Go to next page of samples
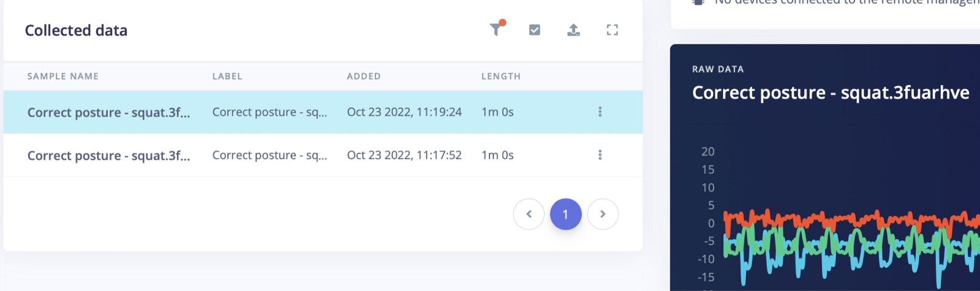This screenshot has width=980, height=291. [x=603, y=214]
